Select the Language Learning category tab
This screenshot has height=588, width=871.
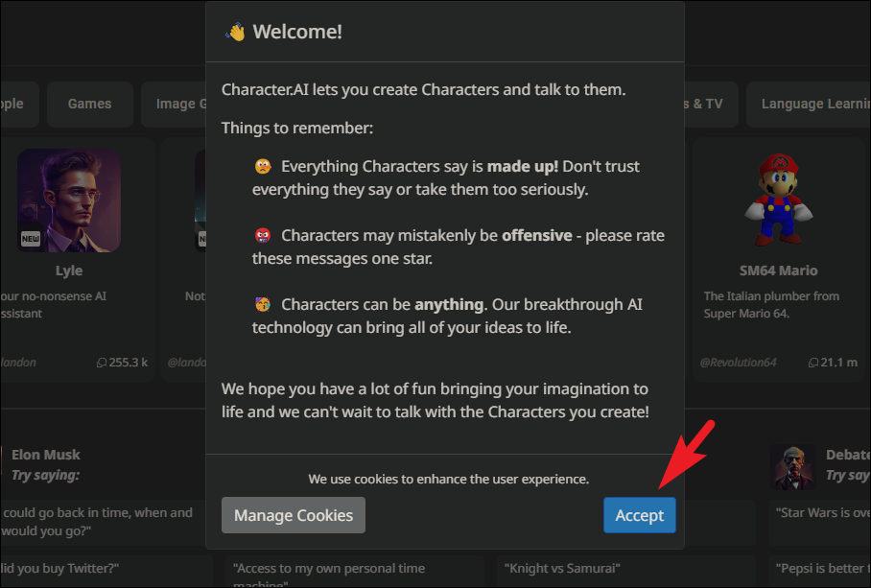point(809,104)
